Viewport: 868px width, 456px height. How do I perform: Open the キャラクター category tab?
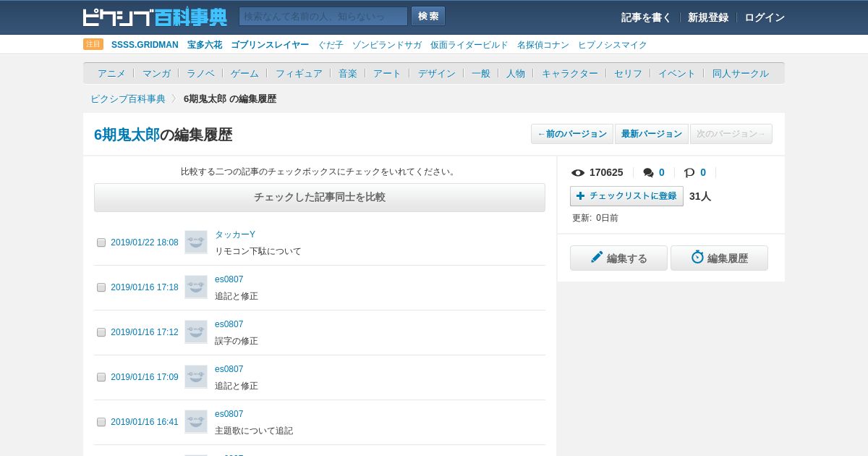[x=570, y=73]
